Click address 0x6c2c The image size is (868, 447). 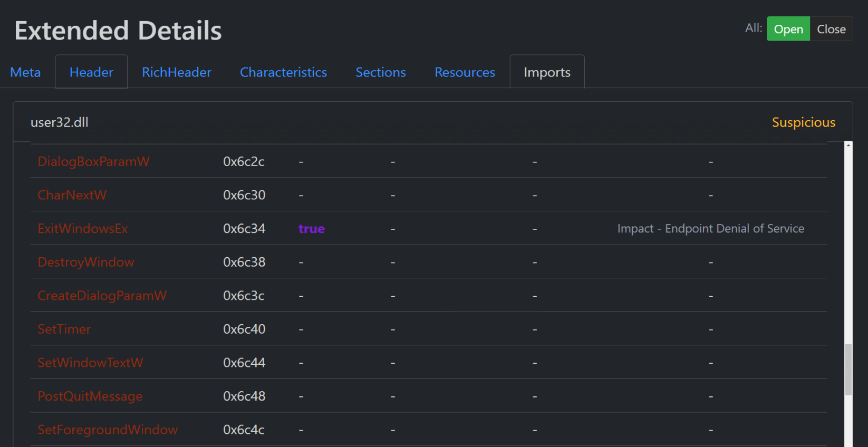point(244,161)
